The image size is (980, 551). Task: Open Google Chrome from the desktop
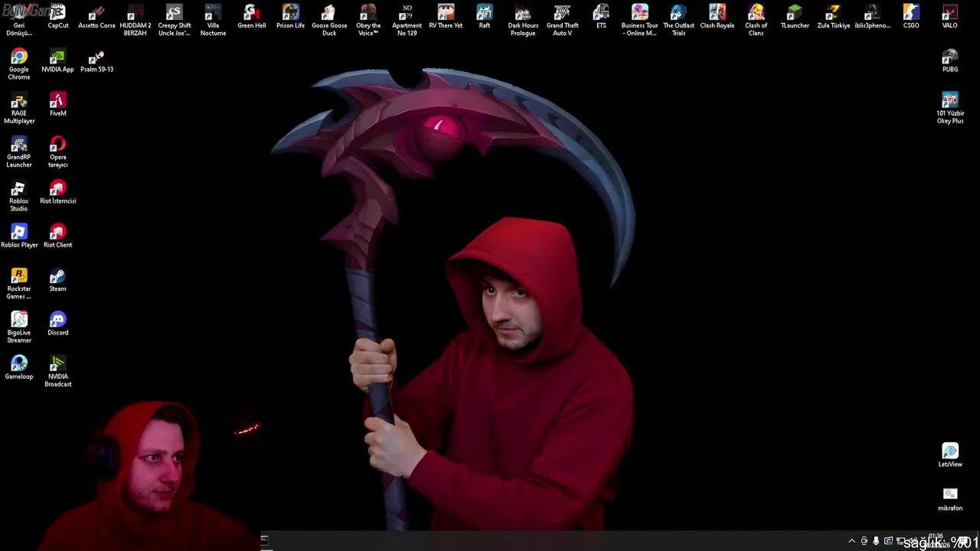point(19,64)
